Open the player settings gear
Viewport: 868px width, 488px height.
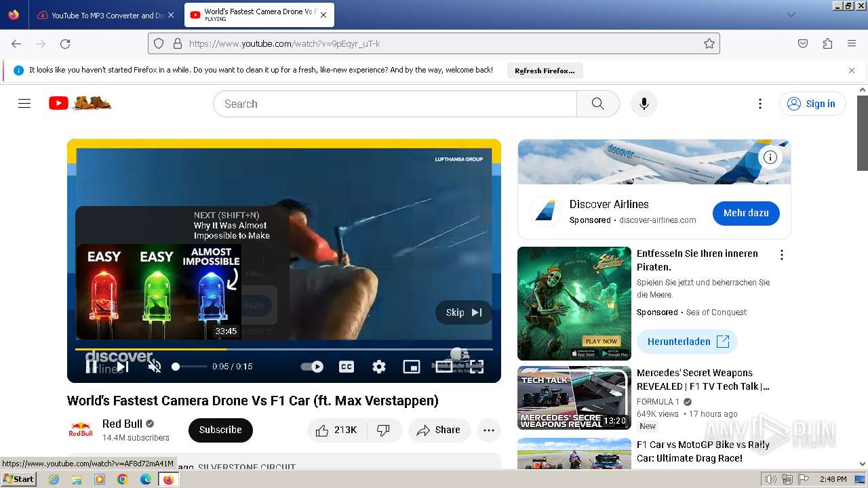(x=379, y=367)
